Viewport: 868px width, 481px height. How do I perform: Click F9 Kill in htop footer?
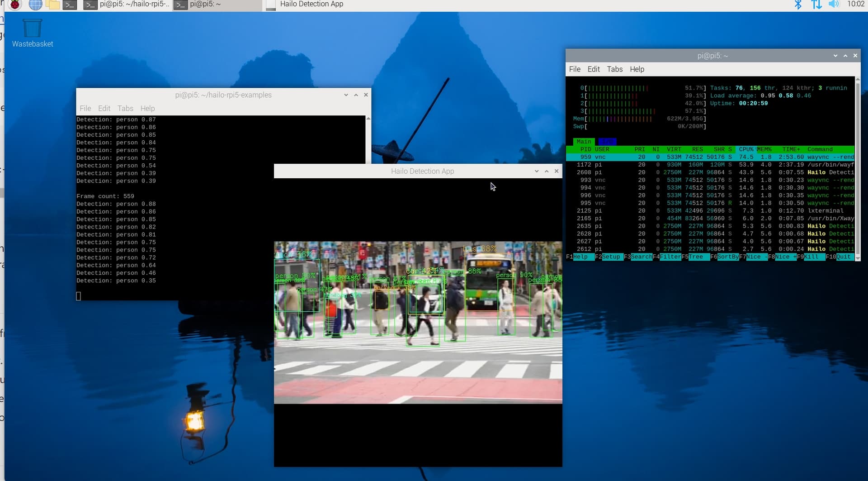[x=811, y=257]
